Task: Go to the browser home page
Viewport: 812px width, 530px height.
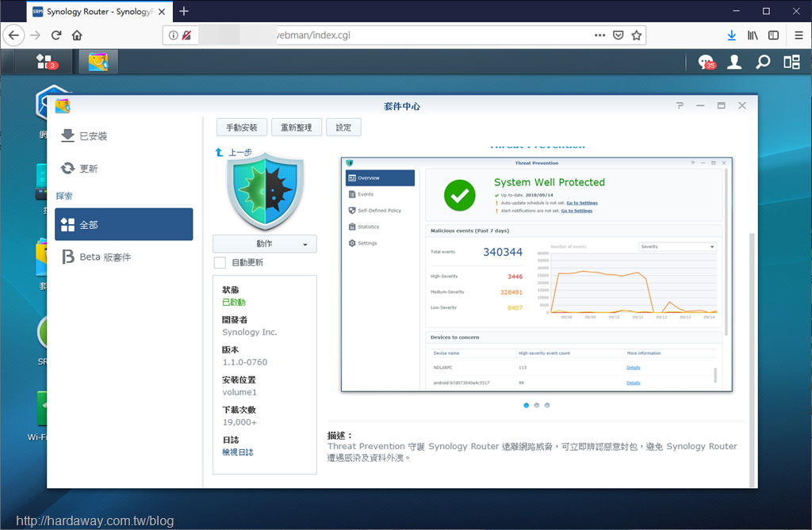Action: [77, 35]
